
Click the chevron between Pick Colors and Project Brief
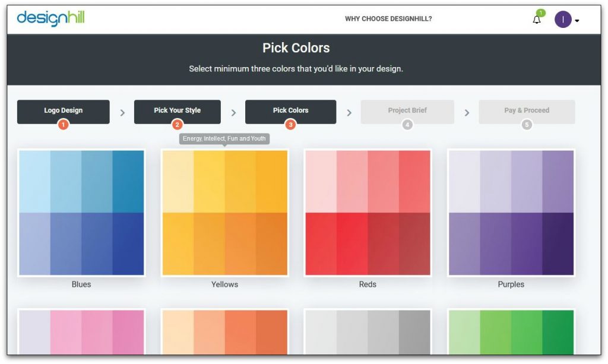point(349,112)
